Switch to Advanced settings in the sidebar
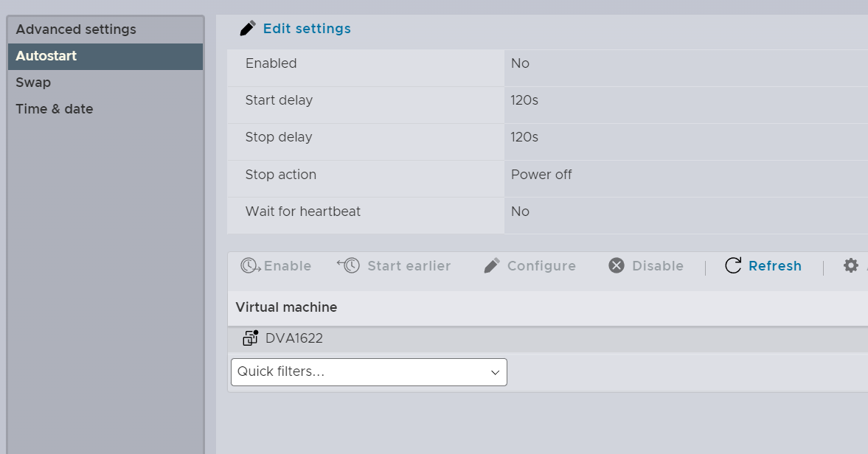This screenshot has height=454, width=868. pyautogui.click(x=76, y=29)
